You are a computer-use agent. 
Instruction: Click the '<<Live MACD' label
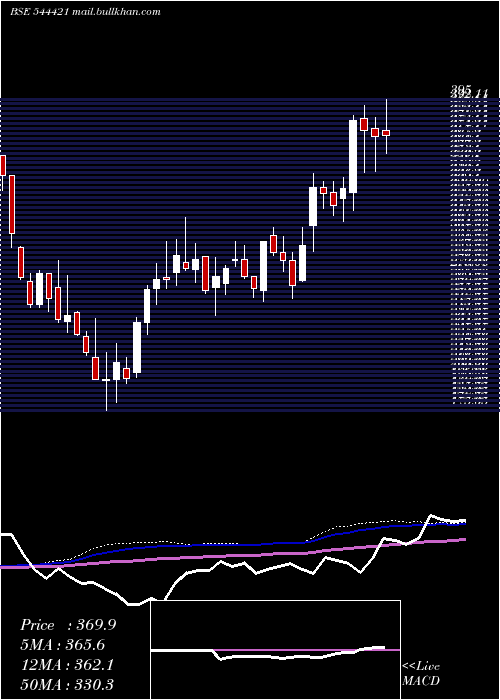click(421, 674)
